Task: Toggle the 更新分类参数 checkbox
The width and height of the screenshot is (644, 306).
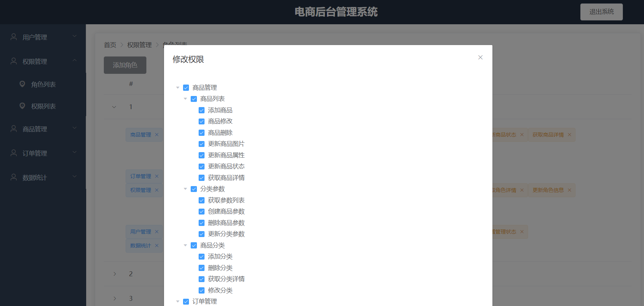Action: pos(202,234)
